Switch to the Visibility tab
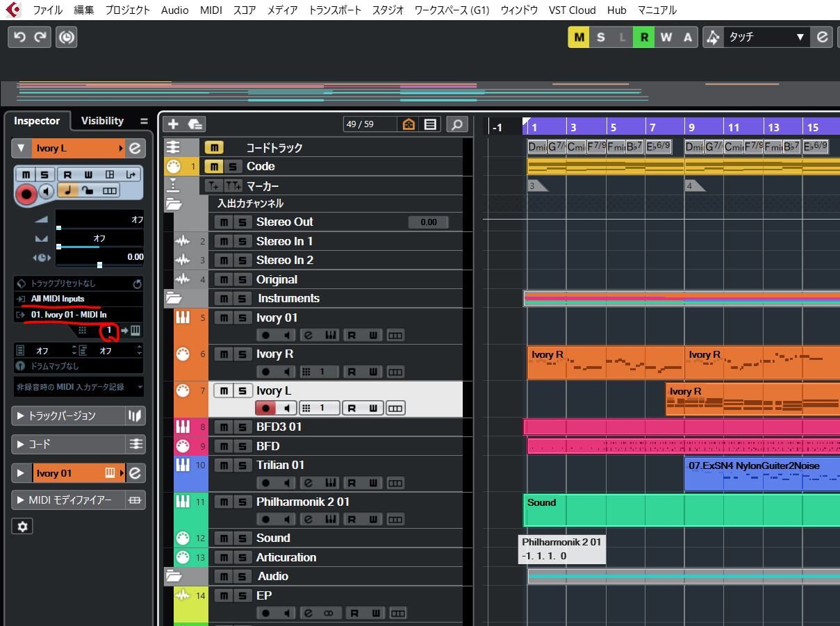 102,121
